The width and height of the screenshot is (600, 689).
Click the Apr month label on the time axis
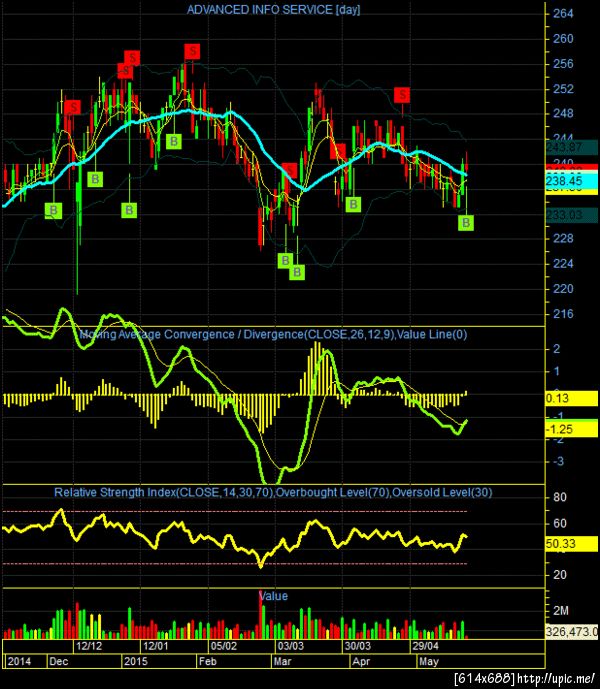(361, 661)
